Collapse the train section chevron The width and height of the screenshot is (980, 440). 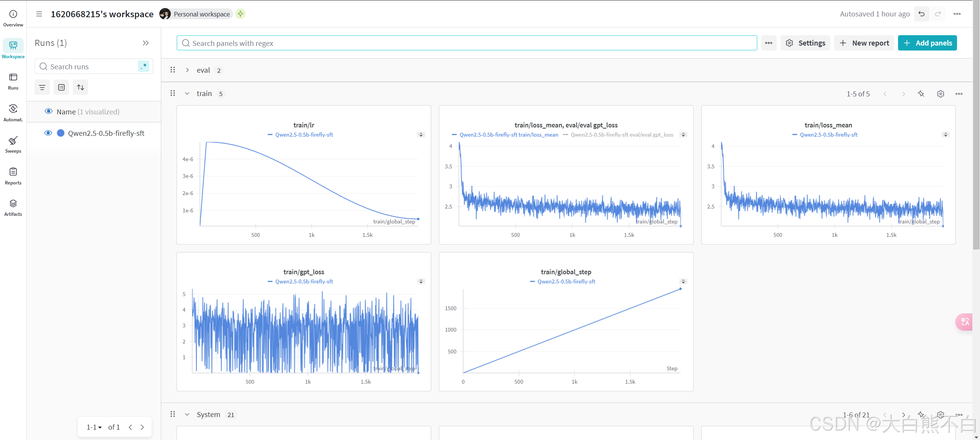pyautogui.click(x=187, y=94)
